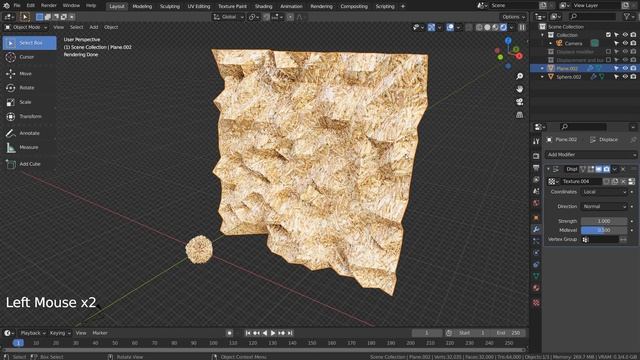Switch to the Shading workspace tab
640x360 pixels.
pyautogui.click(x=263, y=6)
